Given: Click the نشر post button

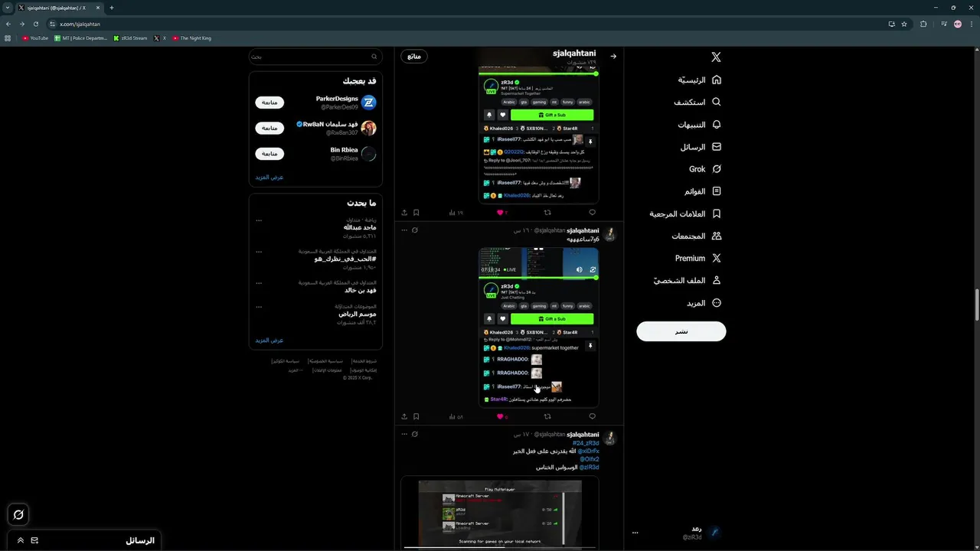Looking at the screenshot, I should pyautogui.click(x=681, y=331).
